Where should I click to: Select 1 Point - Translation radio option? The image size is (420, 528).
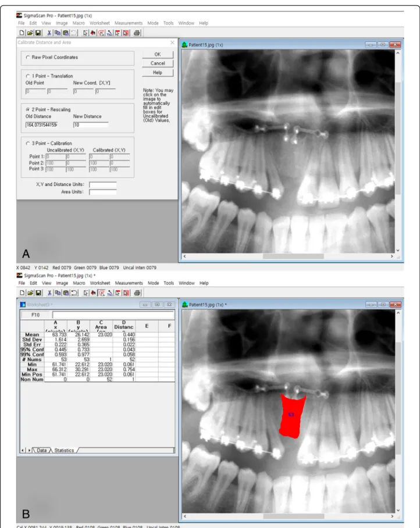click(27, 76)
